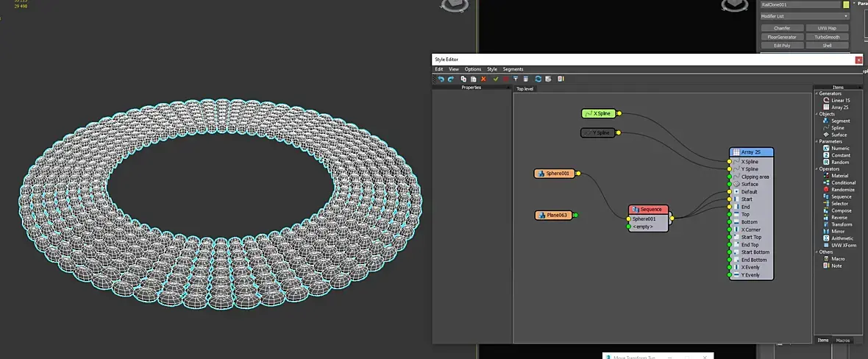Select the Compose operator item

point(837,210)
